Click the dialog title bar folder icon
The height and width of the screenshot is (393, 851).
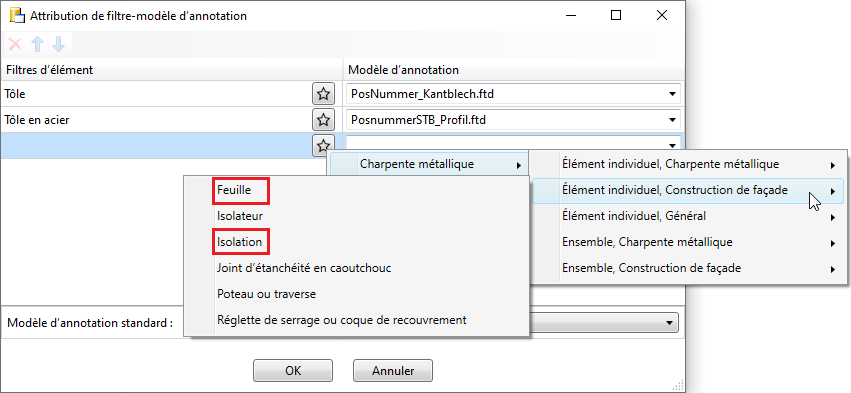17,16
